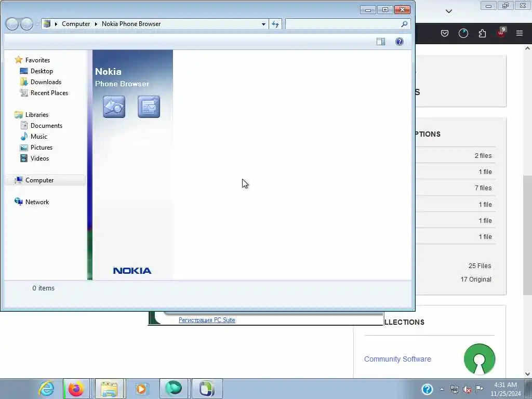Open Explorer help question mark icon
This screenshot has width=532, height=399.
(x=400, y=42)
